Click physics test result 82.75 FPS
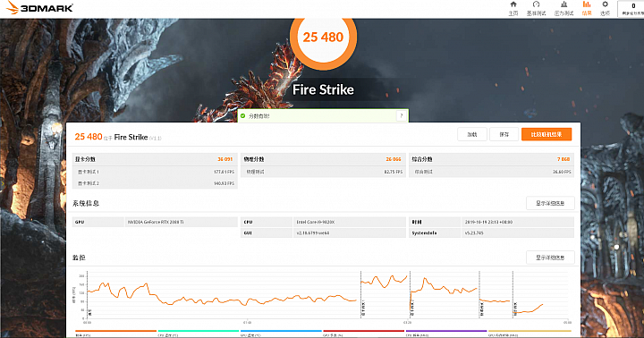Viewport: 644px width, 338px height. point(394,172)
